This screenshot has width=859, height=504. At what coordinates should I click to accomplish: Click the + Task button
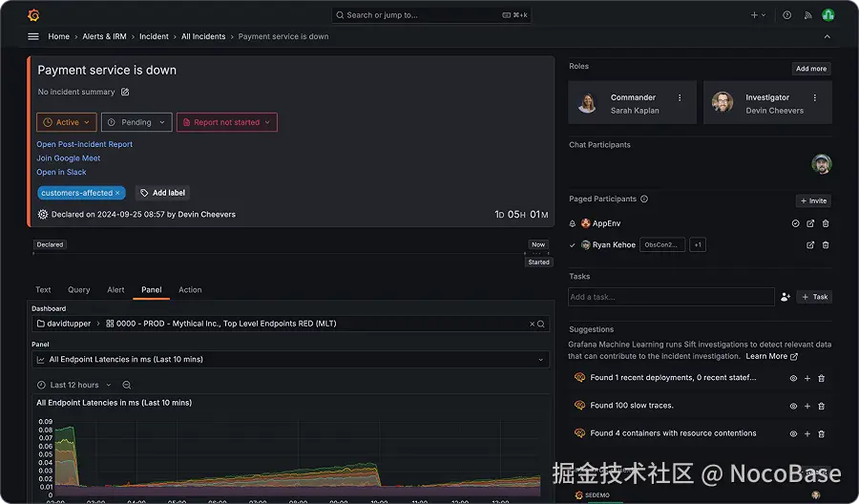click(814, 297)
